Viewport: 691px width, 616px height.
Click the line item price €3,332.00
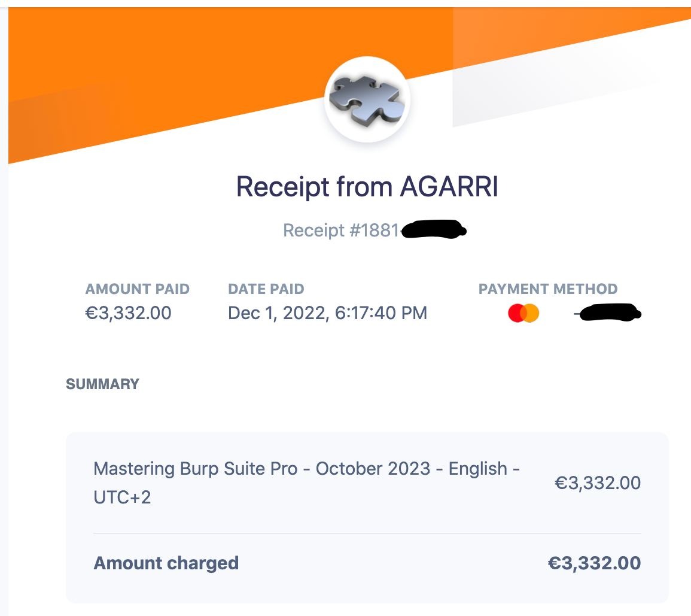click(597, 483)
